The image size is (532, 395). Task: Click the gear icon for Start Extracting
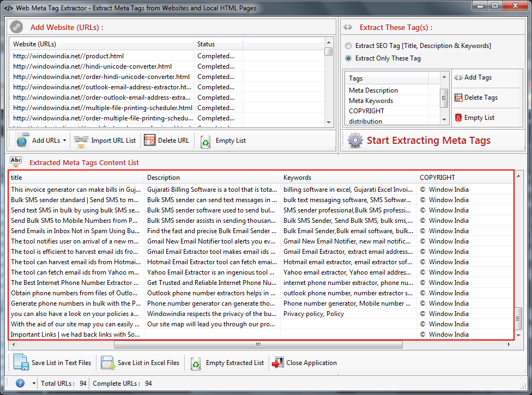(x=355, y=141)
